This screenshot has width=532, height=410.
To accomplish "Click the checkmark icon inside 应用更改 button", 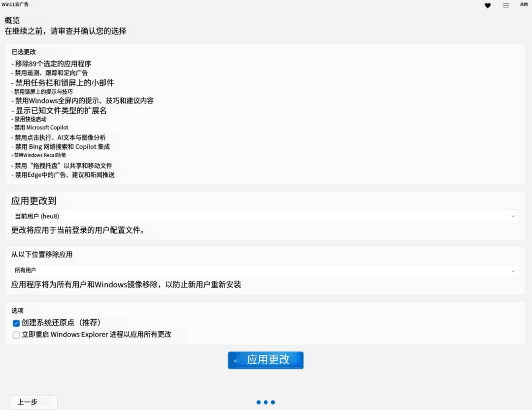I will (235, 360).
